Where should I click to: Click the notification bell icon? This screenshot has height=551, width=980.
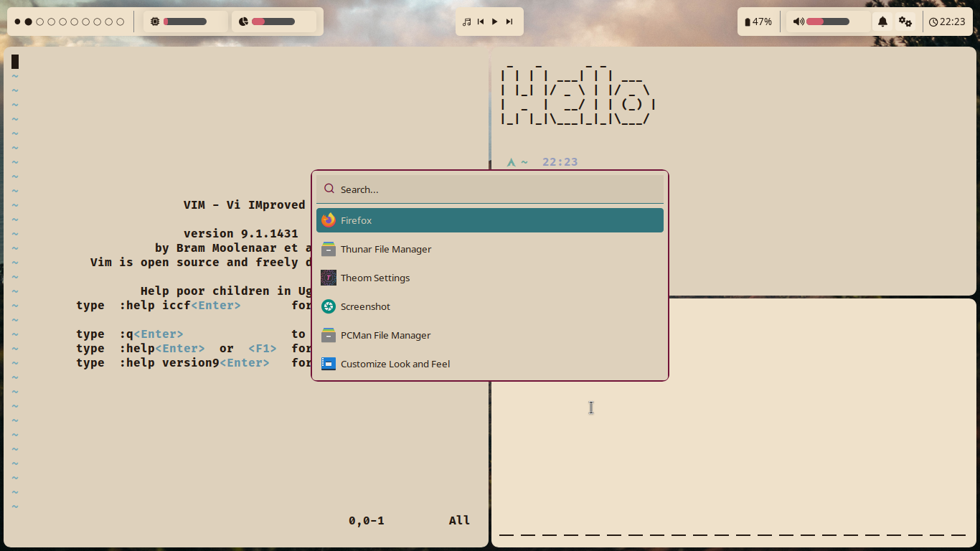882,22
